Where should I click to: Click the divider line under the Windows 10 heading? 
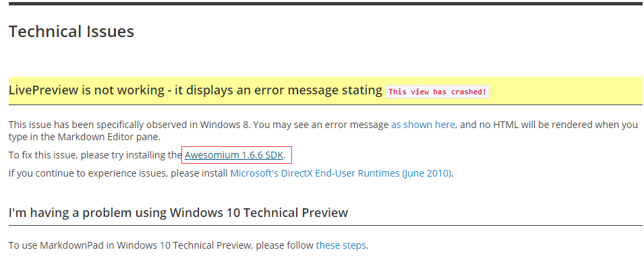pyautogui.click(x=325, y=225)
